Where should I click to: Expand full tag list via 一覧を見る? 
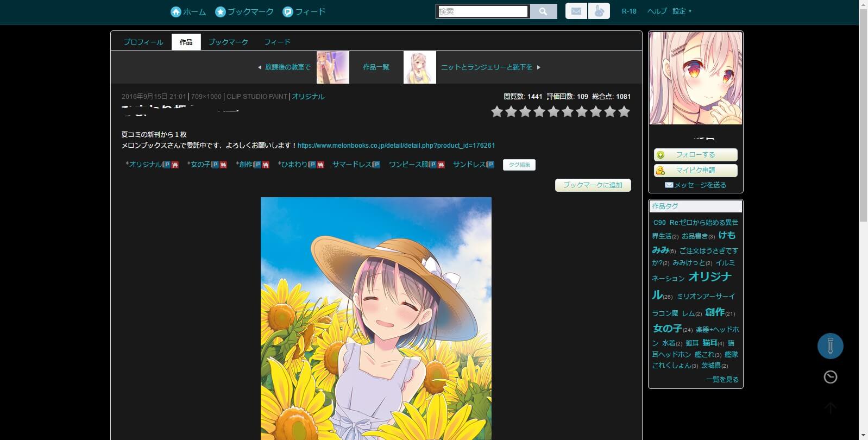coord(722,379)
